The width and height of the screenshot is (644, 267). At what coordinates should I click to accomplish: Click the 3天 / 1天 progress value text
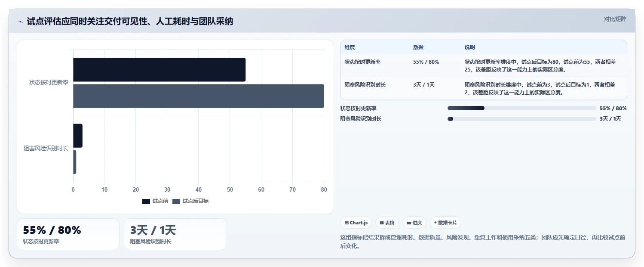point(610,119)
